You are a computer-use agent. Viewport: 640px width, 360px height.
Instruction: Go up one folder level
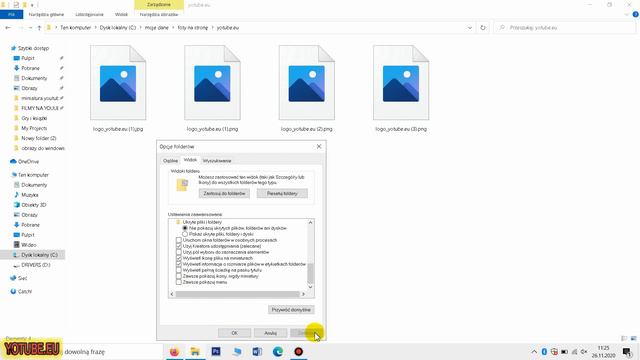click(x=39, y=28)
